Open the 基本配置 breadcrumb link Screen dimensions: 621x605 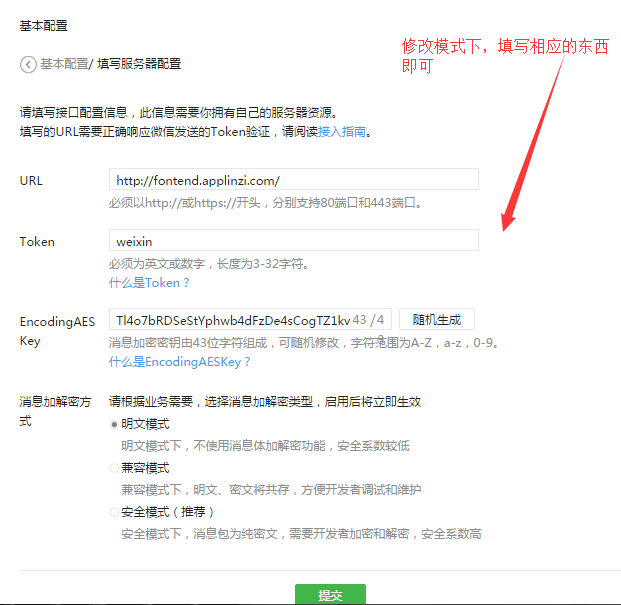(64, 64)
